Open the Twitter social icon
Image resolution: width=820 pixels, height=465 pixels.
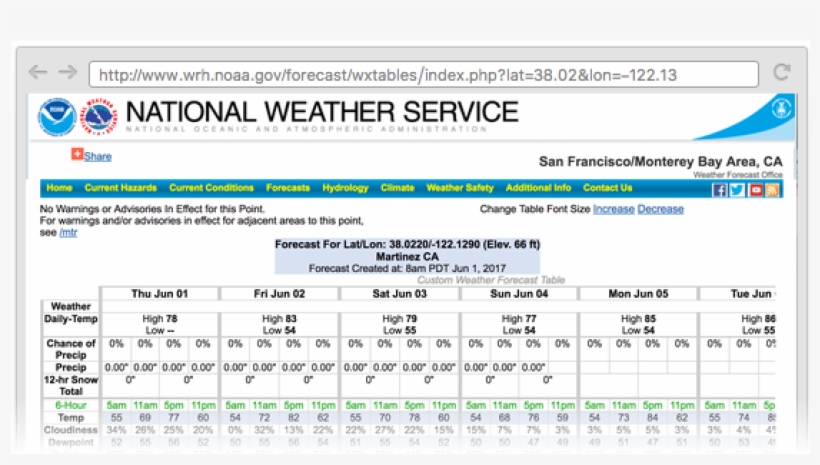[737, 189]
